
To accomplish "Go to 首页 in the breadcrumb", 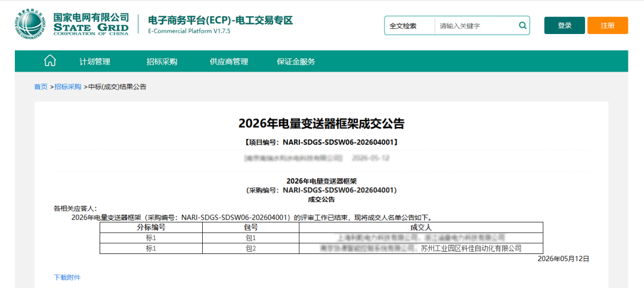I will 41,86.
